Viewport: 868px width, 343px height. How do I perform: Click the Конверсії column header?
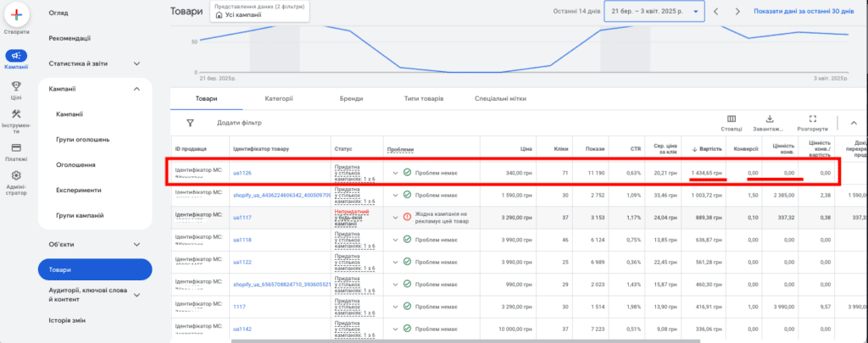(746, 149)
